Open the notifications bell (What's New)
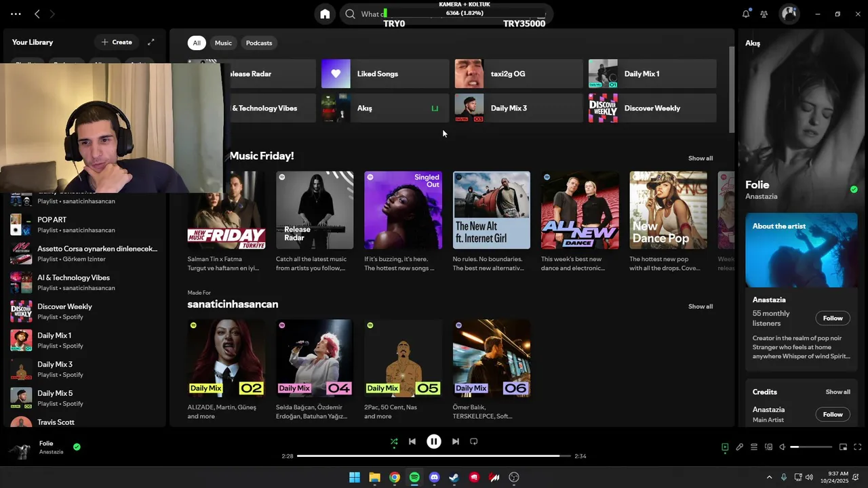868x488 pixels. pos(746,14)
